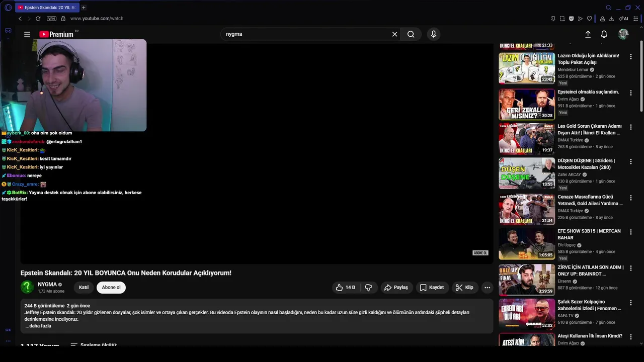Open the send/flow arrow icon
Screen dimensions: 644x362
click(x=580, y=19)
